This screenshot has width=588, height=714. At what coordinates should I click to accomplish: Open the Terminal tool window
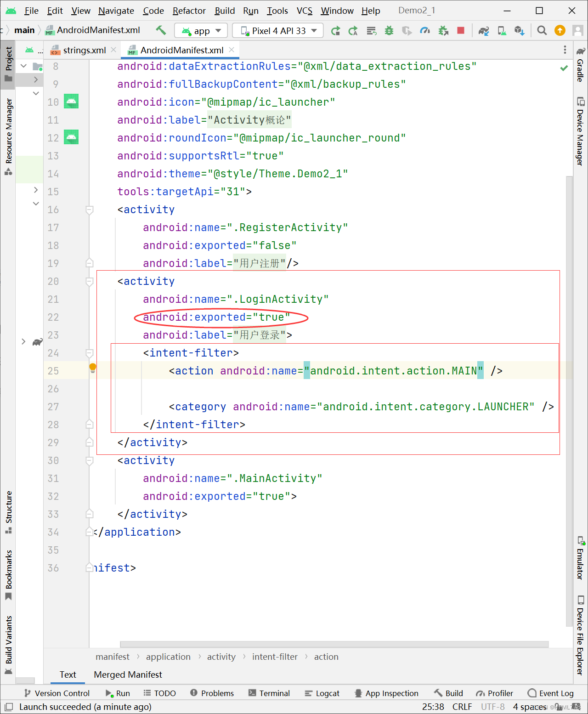(269, 693)
